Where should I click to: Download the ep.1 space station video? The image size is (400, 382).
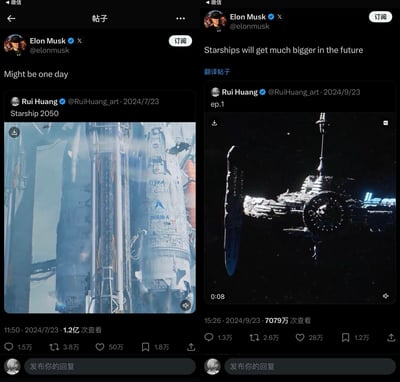coord(214,123)
